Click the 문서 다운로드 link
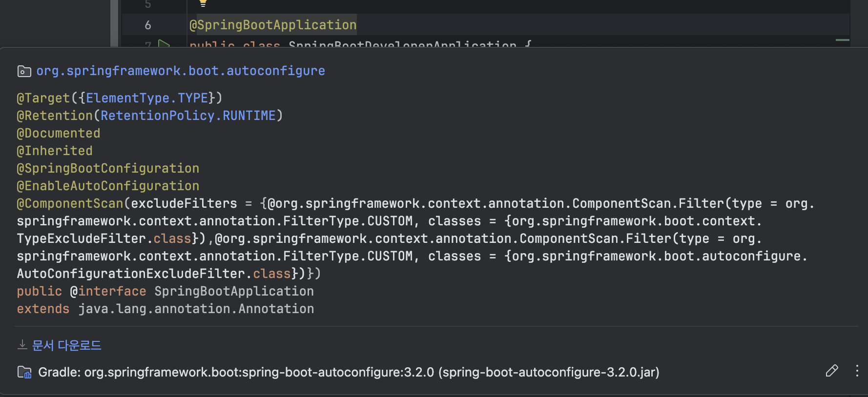868x397 pixels. point(66,345)
